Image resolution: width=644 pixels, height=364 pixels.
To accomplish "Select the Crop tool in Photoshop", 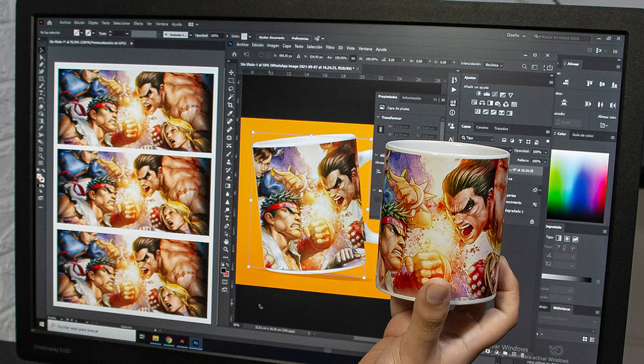I will click(x=231, y=105).
